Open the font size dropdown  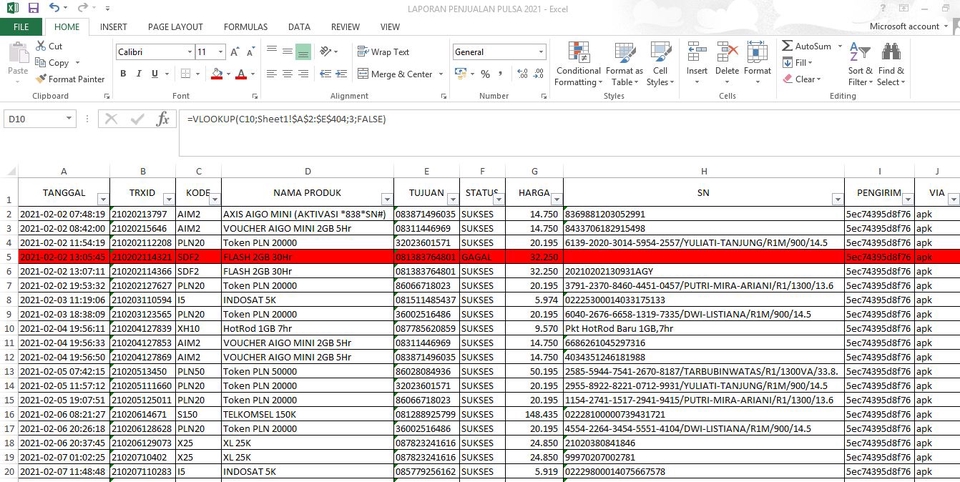pos(221,52)
